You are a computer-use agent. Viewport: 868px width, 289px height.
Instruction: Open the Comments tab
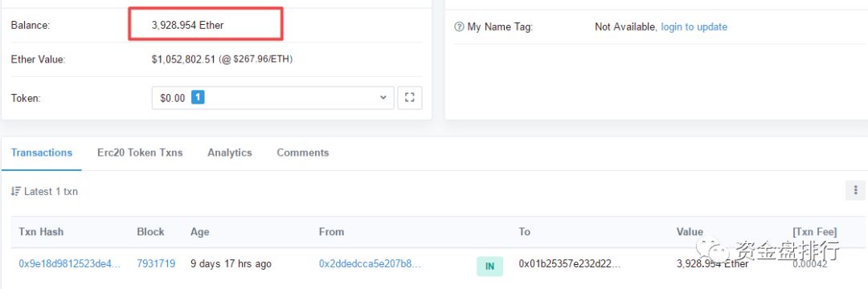303,153
